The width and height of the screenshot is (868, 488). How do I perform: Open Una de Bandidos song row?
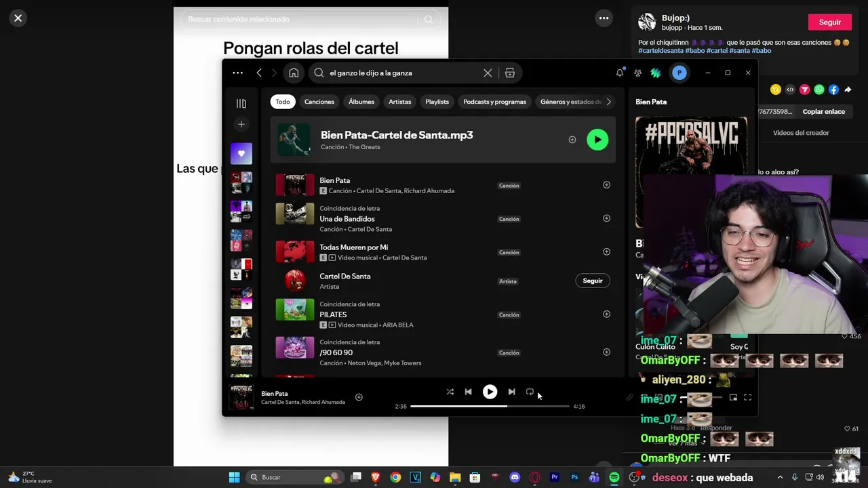tap(443, 218)
